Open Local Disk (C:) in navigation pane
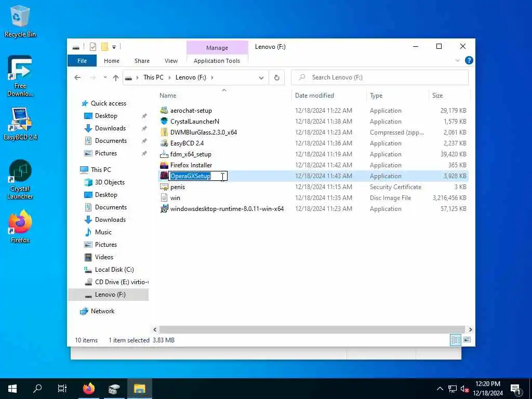The image size is (532, 399). point(114,270)
